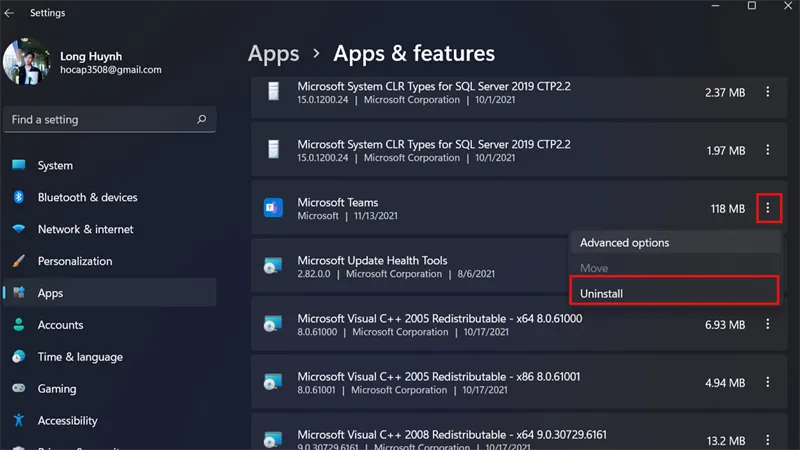Click the Network wifi icon
Image resolution: width=800 pixels, height=450 pixels.
click(19, 229)
